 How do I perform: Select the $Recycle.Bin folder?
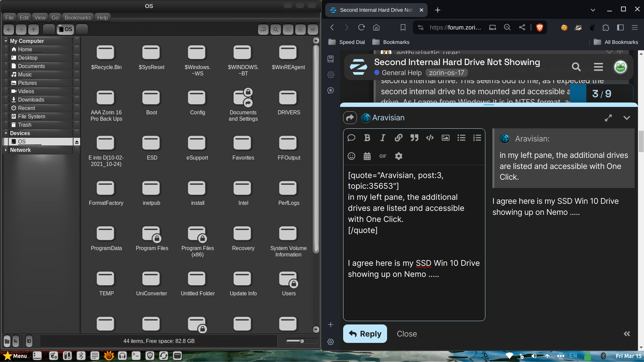click(x=106, y=57)
